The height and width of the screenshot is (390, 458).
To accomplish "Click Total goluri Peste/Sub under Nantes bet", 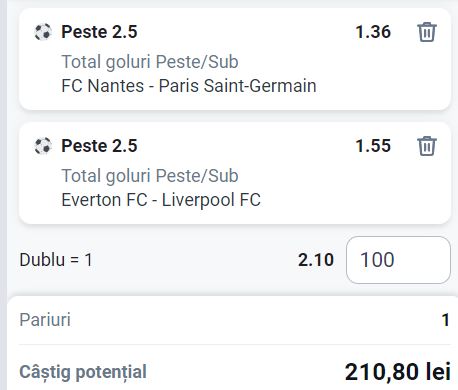I will tap(150, 62).
